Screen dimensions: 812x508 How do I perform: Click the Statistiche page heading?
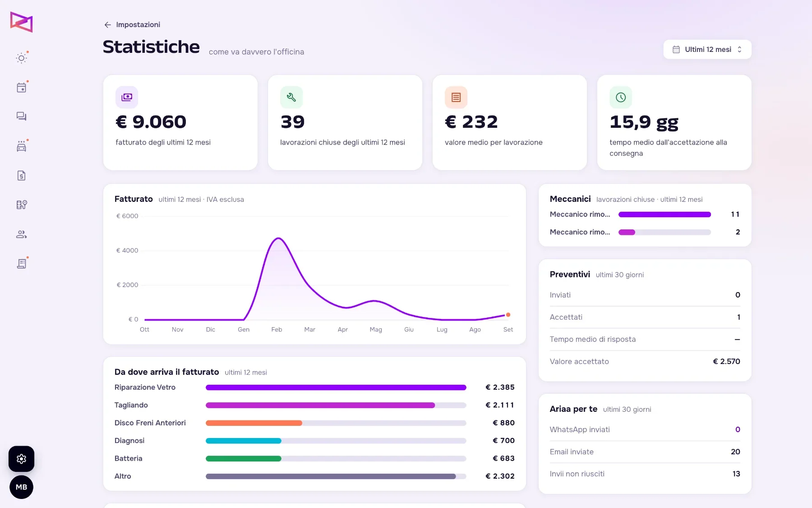click(x=151, y=47)
